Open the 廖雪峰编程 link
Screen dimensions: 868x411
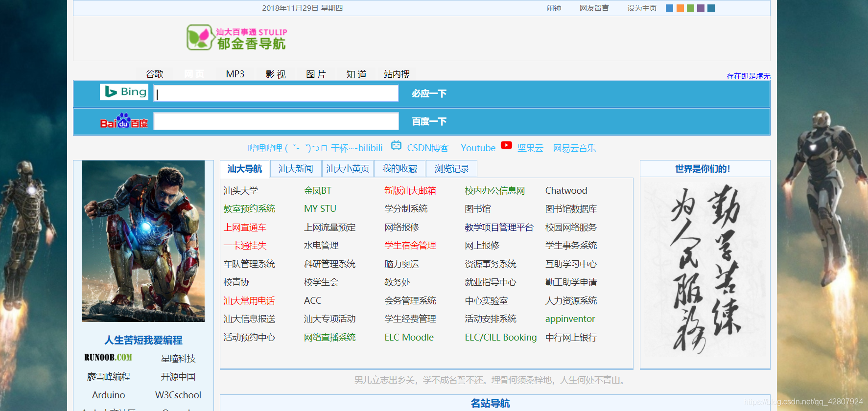click(109, 376)
